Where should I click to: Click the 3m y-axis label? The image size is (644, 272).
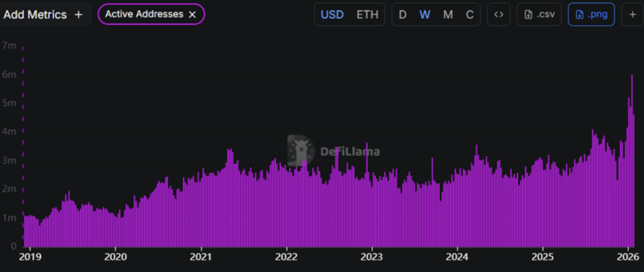9,160
